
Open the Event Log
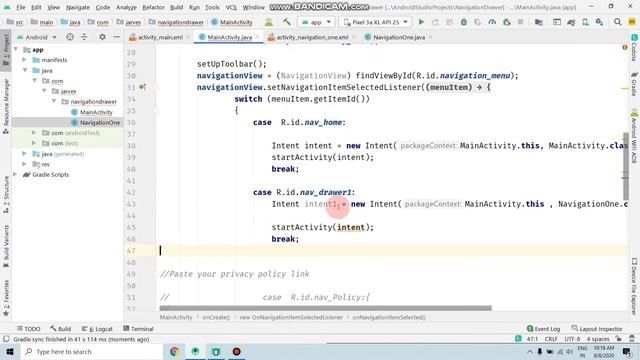(x=543, y=329)
